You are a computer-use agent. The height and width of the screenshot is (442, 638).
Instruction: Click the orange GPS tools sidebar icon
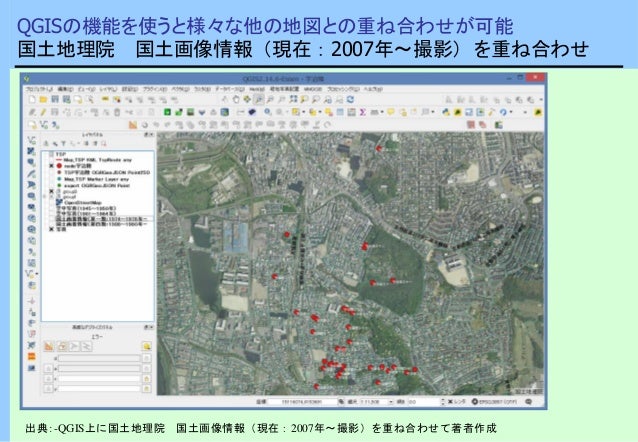click(32, 357)
